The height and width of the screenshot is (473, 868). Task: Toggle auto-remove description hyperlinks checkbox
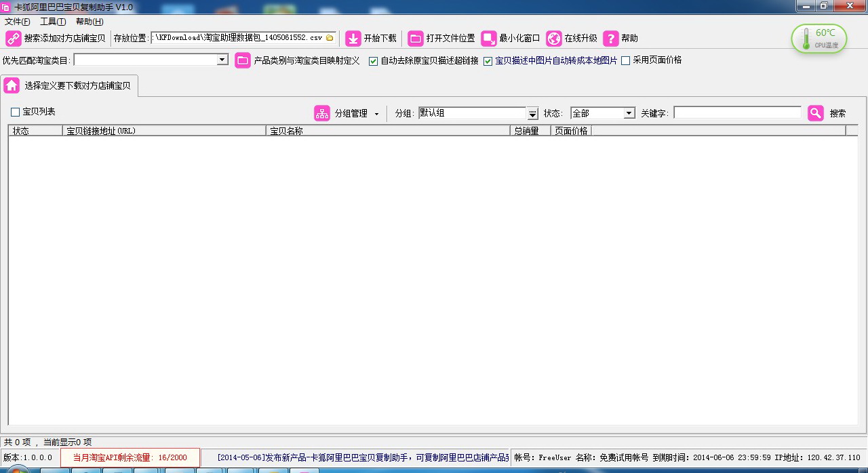[x=373, y=61]
